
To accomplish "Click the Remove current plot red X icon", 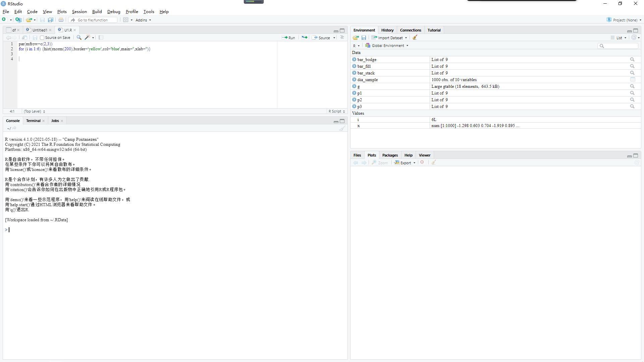I will [422, 162].
